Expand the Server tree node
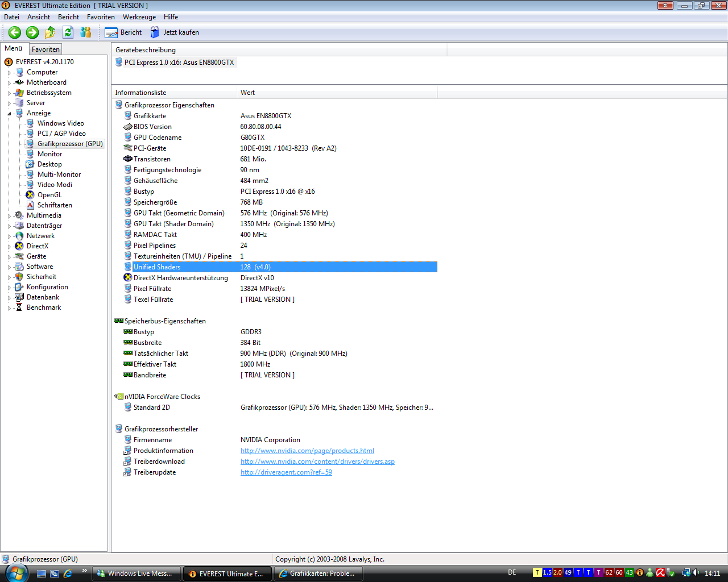 tap(9, 103)
